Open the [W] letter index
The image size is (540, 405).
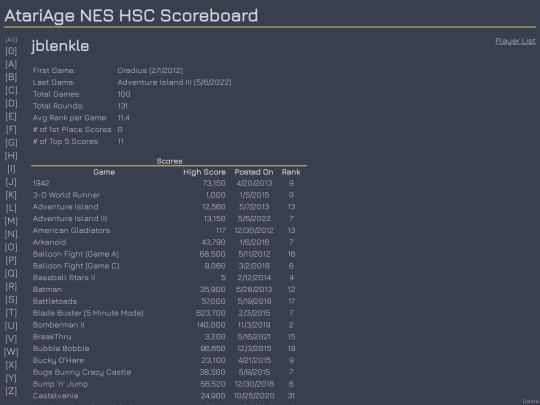(11, 352)
